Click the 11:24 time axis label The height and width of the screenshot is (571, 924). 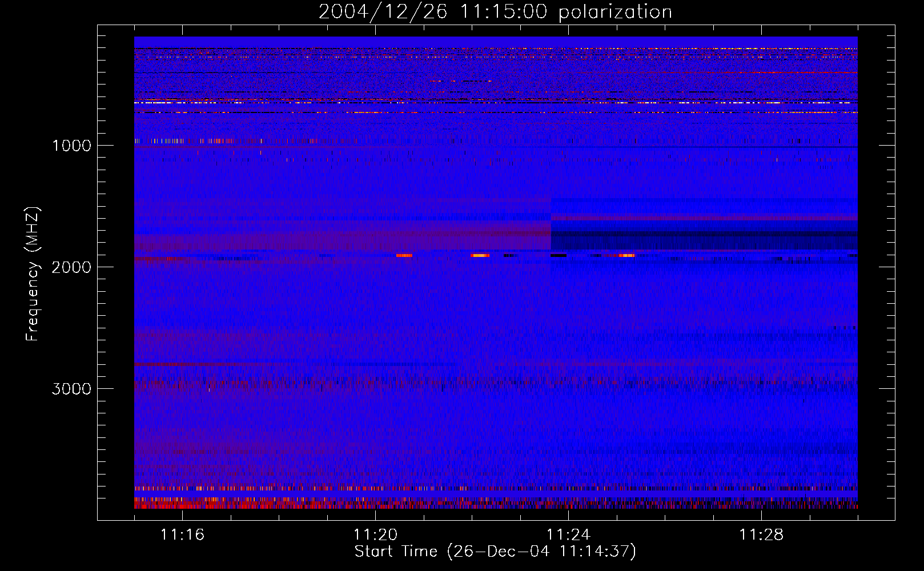(x=568, y=535)
